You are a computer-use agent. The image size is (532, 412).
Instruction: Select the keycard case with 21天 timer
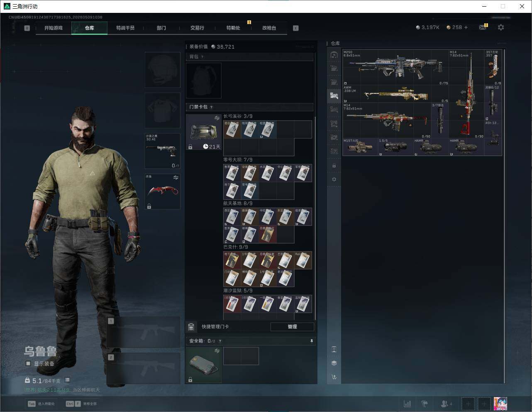204,132
